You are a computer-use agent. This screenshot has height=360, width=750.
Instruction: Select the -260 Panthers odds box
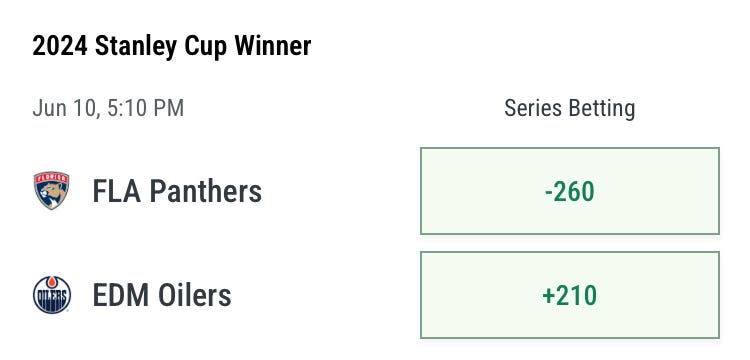click(570, 191)
